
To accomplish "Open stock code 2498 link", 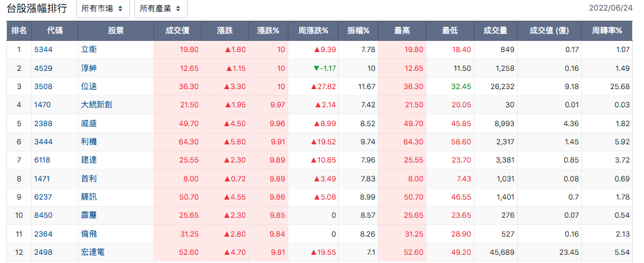I will (x=43, y=252).
